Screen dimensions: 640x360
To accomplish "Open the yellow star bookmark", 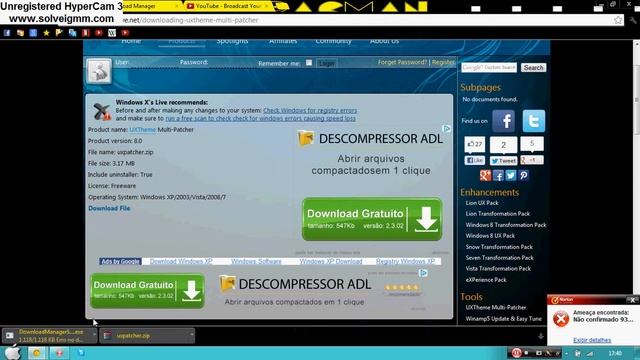I will [x=46, y=33].
